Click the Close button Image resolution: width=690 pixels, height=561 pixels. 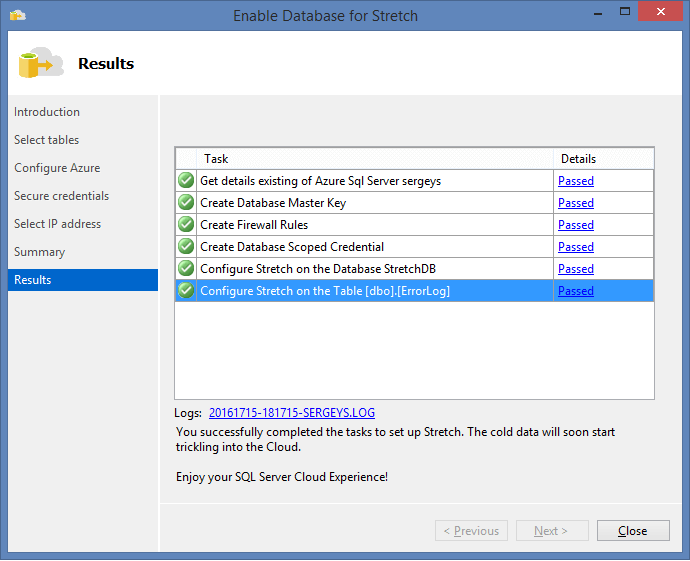(x=633, y=531)
